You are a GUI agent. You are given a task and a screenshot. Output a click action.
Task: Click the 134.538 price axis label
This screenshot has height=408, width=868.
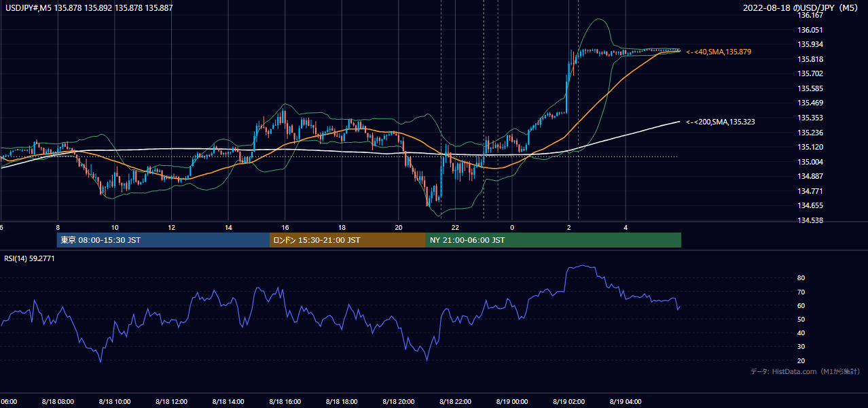click(810, 220)
